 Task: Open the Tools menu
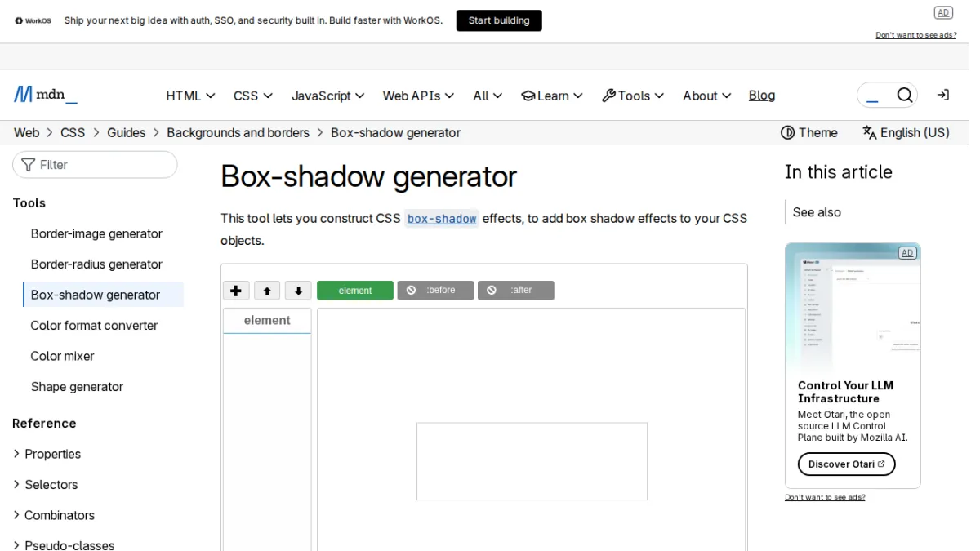(x=633, y=96)
